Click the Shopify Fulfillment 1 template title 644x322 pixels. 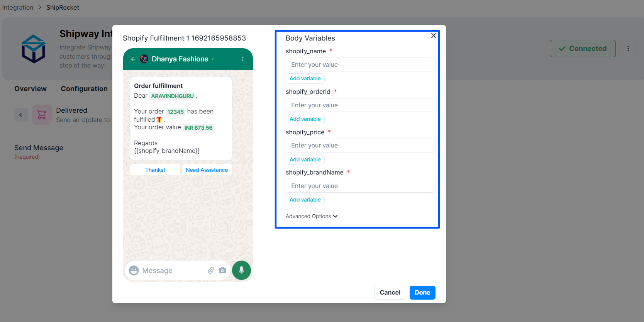[x=184, y=38]
